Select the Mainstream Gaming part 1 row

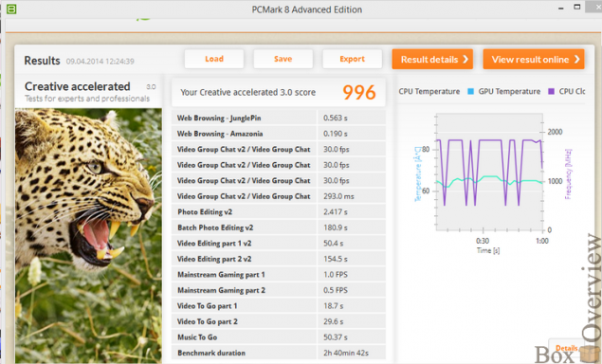click(279, 275)
